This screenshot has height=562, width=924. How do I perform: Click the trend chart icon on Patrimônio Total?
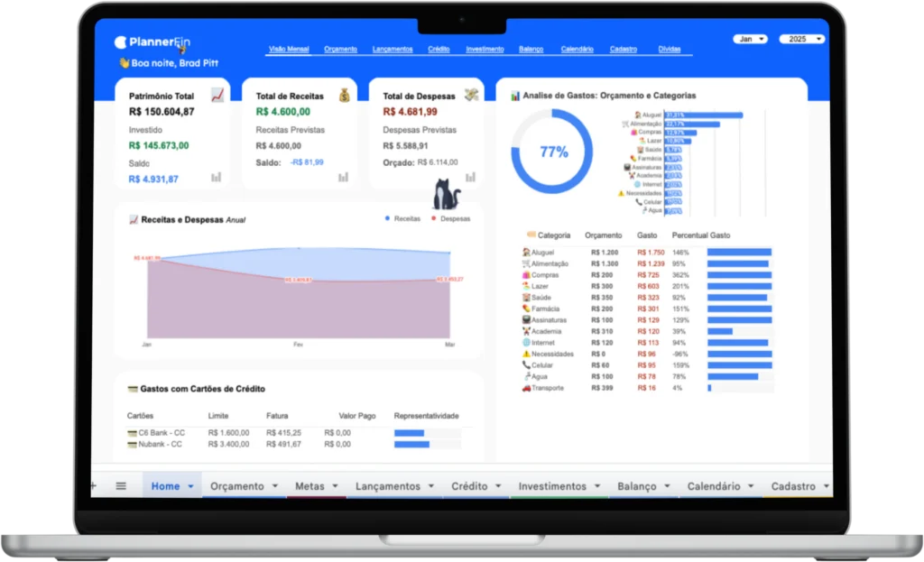(217, 95)
